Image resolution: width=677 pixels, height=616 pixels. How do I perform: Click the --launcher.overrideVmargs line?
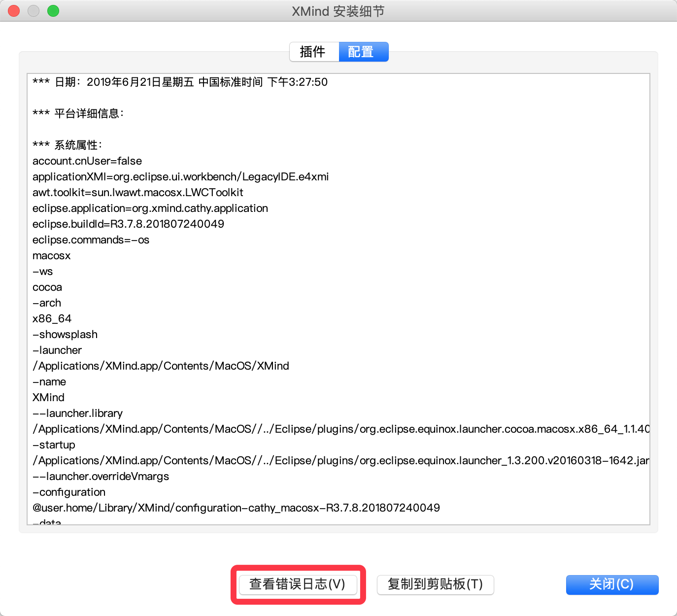pyautogui.click(x=101, y=477)
